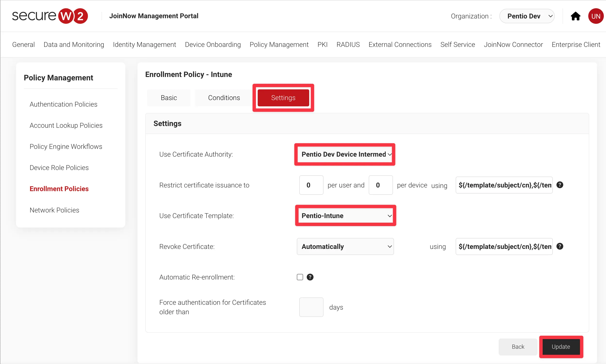Click the Enrollment Policy - Intune heading
Viewport: 606px width, 364px height.
[x=188, y=74]
